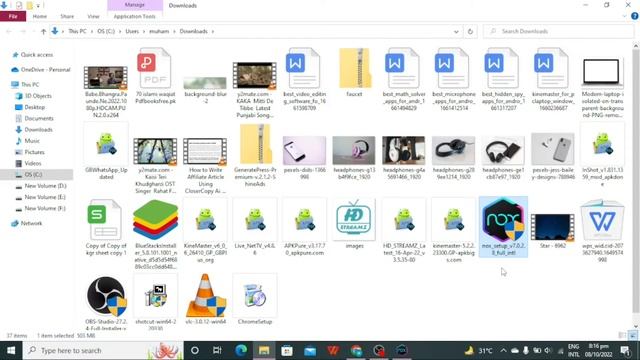Open the Share ribbon tab
Image resolution: width=640 pixels, height=360 pixels.
pos(67,16)
